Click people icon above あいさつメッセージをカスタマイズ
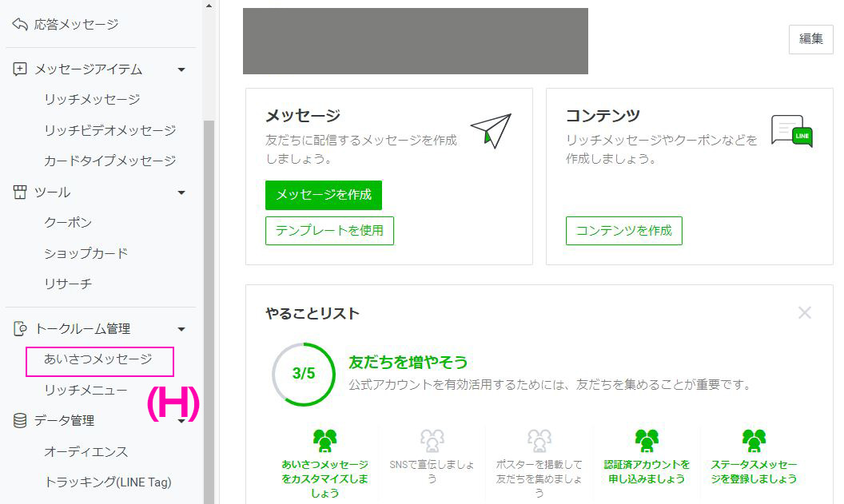 pos(325,441)
